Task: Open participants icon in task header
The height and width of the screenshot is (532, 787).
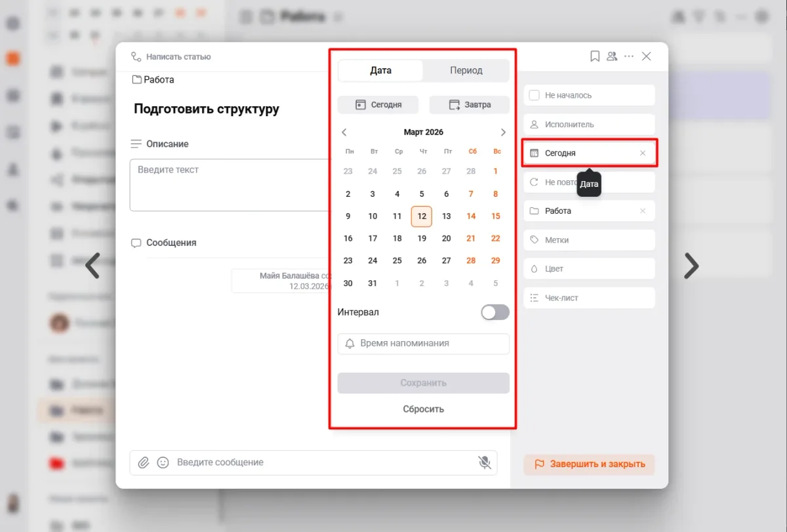Action: coord(612,56)
